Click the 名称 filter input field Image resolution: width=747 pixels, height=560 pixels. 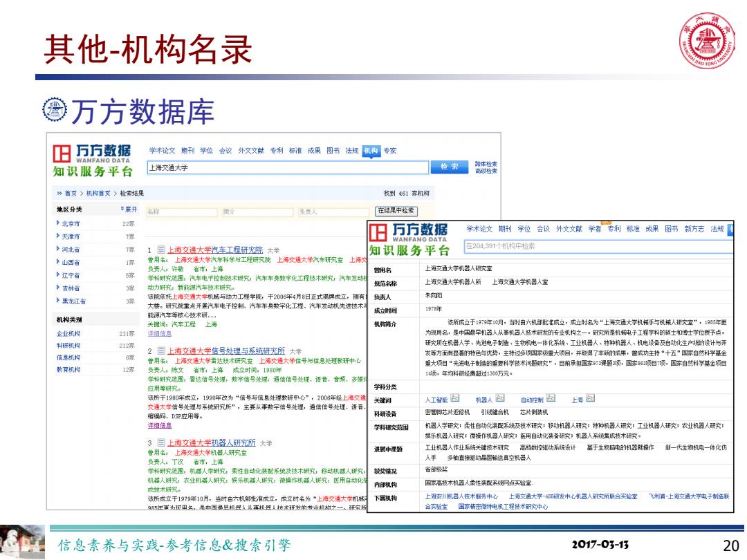[181, 212]
